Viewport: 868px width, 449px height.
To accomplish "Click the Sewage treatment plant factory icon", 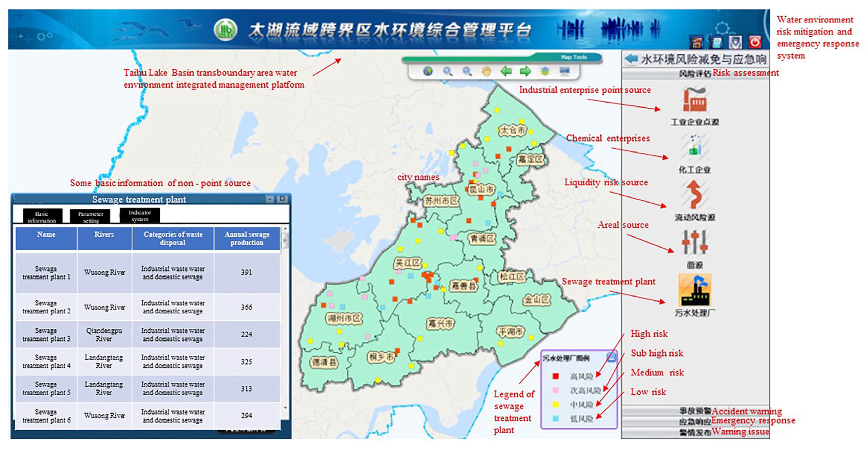I will click(x=694, y=290).
